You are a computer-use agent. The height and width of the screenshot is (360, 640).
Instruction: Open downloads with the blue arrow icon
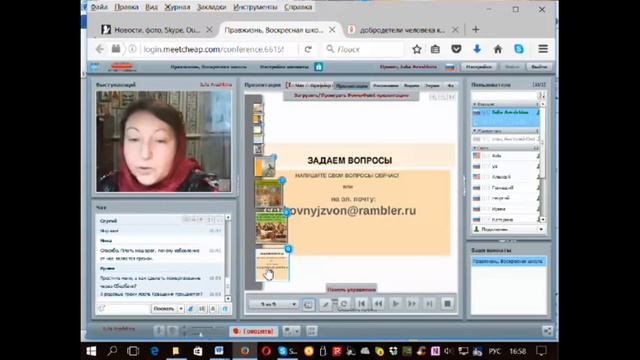tap(477, 49)
